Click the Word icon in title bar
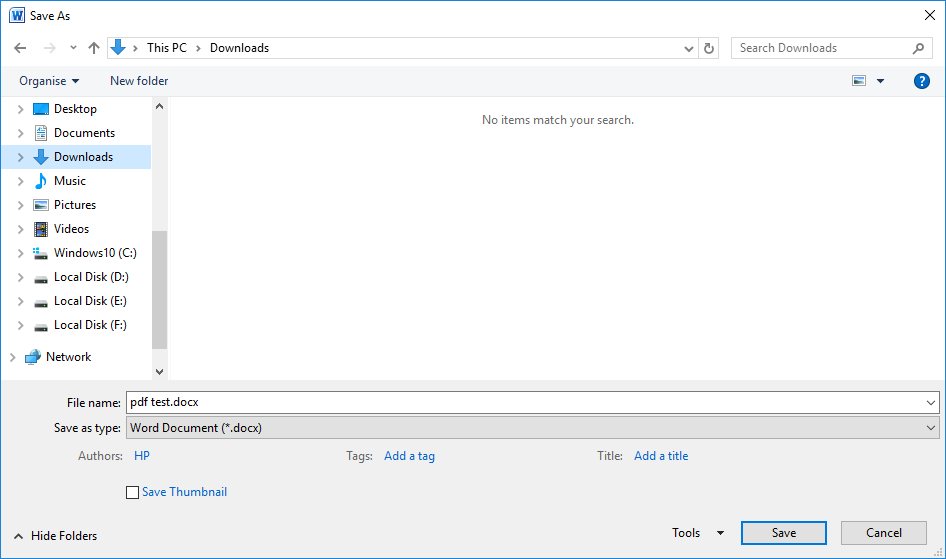 17,16
